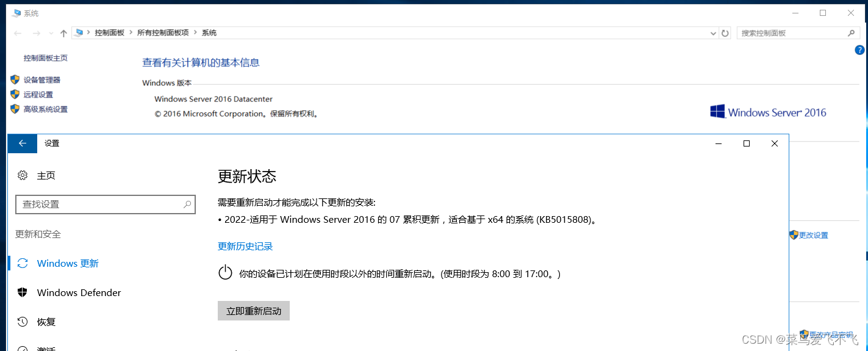This screenshot has width=868, height=351.
Task: Click the search magnifier in 查找设置 box
Action: pyautogui.click(x=187, y=204)
